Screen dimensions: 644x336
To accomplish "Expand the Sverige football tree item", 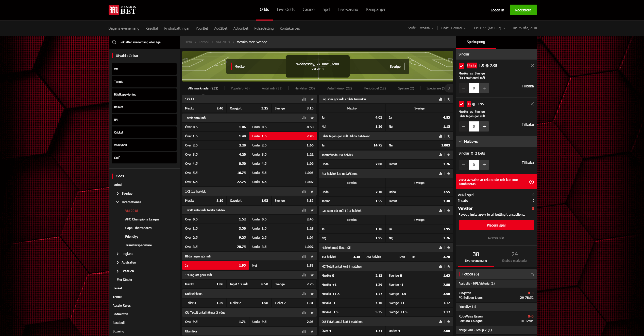I will pos(118,193).
